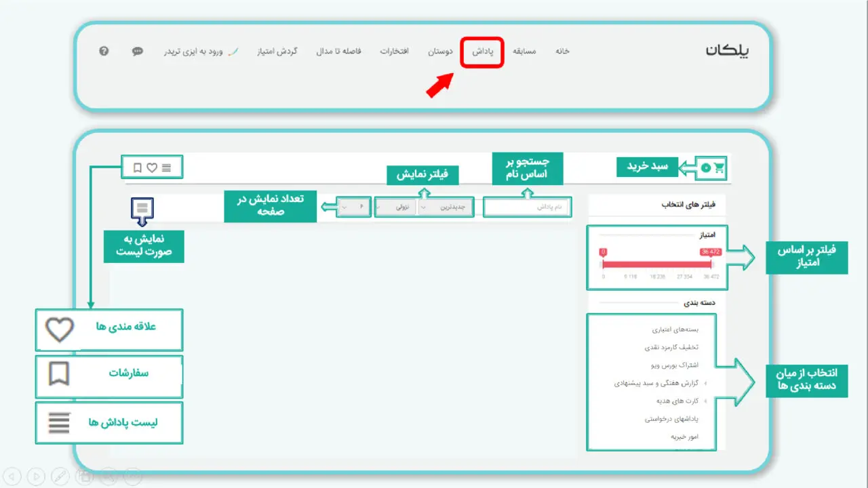Screen dimensions: 868x488
Task: Expand the کارت های هدیه category
Action: pos(679,401)
